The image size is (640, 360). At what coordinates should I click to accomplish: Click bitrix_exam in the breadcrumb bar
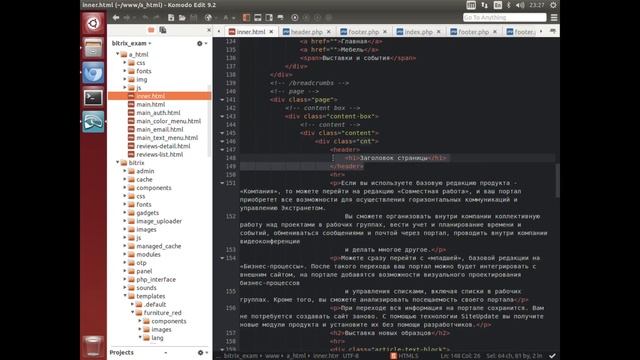(241, 356)
